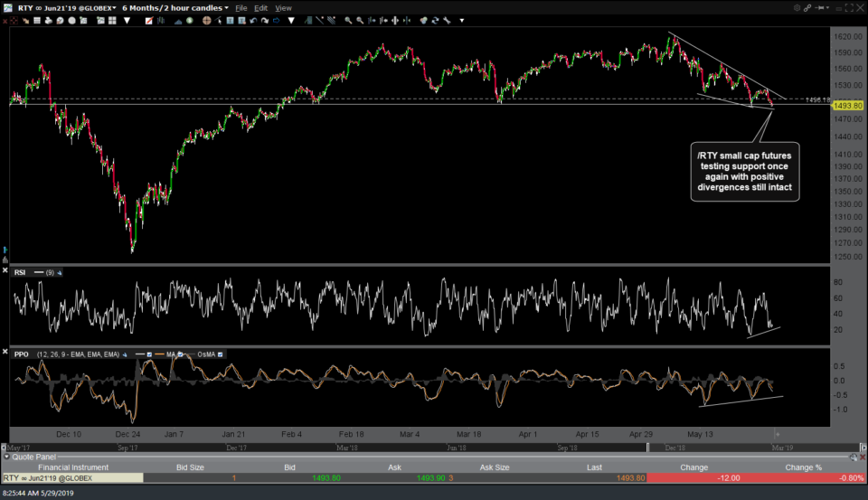Click the Bid Size column header

pos(190,467)
